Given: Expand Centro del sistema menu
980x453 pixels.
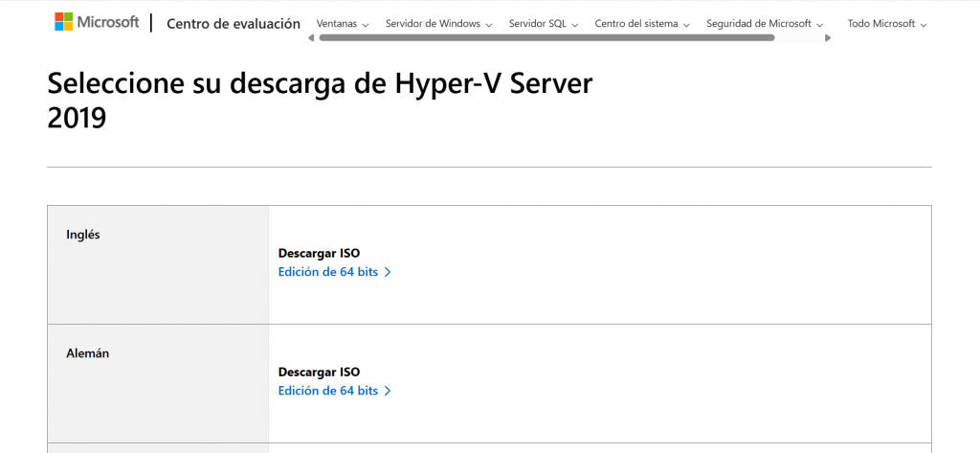Looking at the screenshot, I should pyautogui.click(x=642, y=24).
